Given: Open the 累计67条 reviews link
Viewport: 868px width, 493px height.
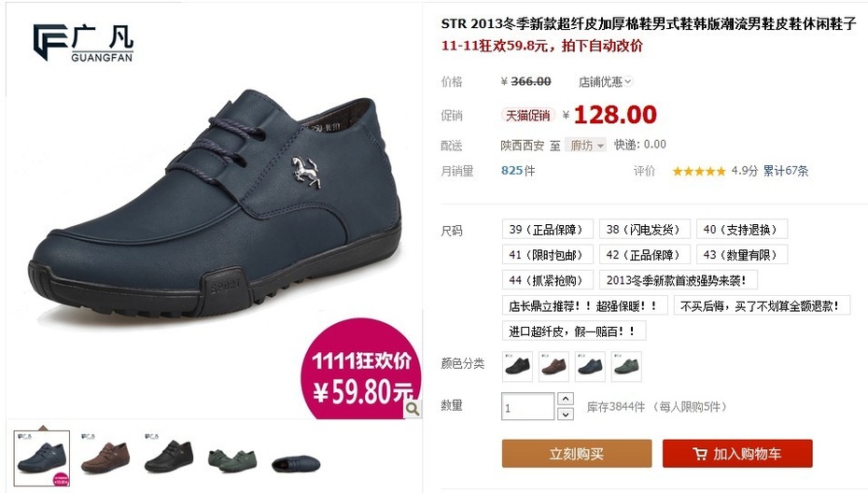Looking at the screenshot, I should coord(786,171).
